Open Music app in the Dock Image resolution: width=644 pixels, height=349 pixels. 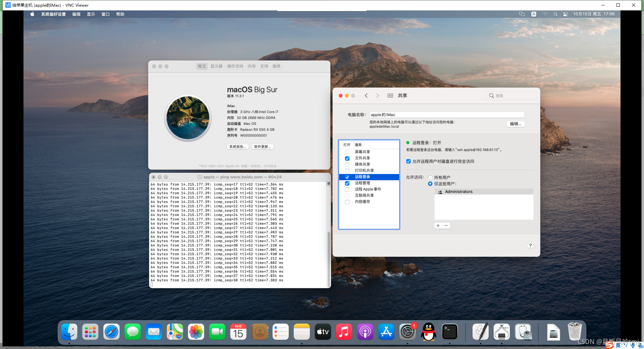tap(344, 332)
